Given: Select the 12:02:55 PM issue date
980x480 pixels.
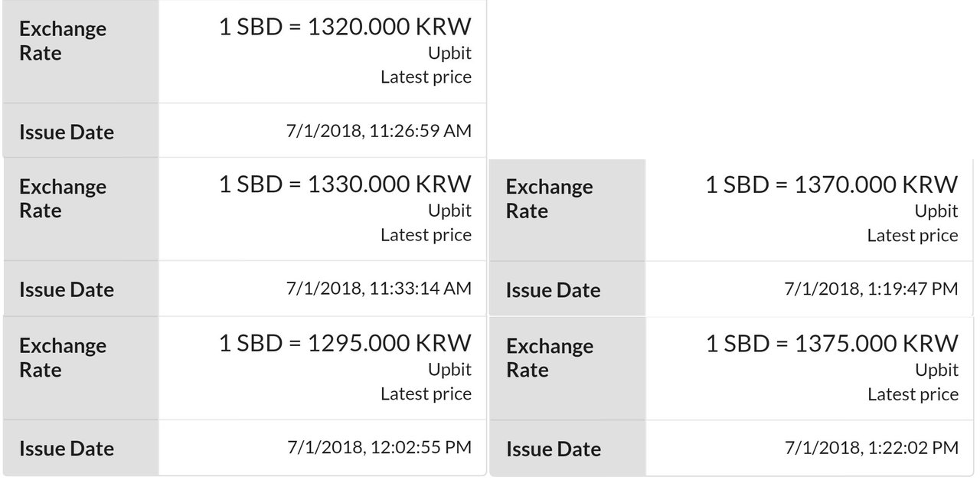Looking at the screenshot, I should point(379,447).
